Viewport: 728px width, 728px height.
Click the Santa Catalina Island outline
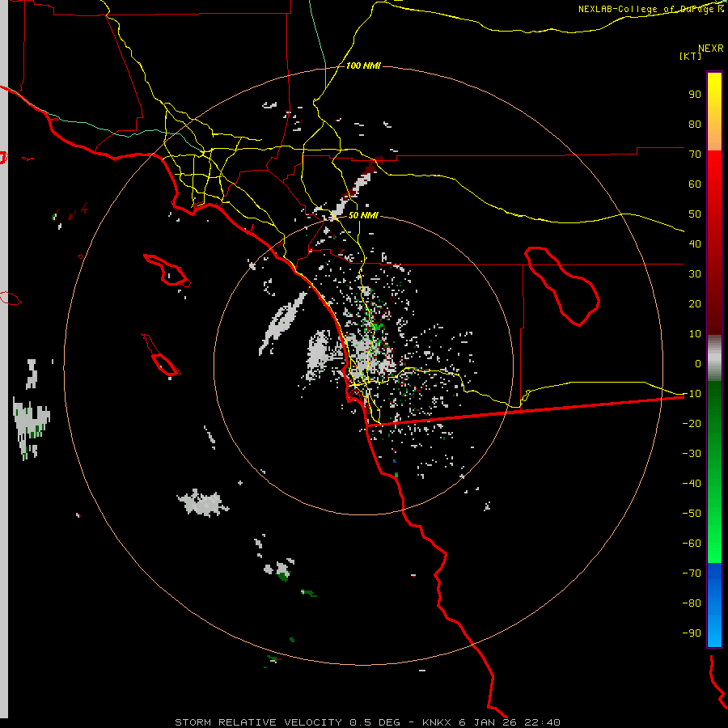click(167, 269)
